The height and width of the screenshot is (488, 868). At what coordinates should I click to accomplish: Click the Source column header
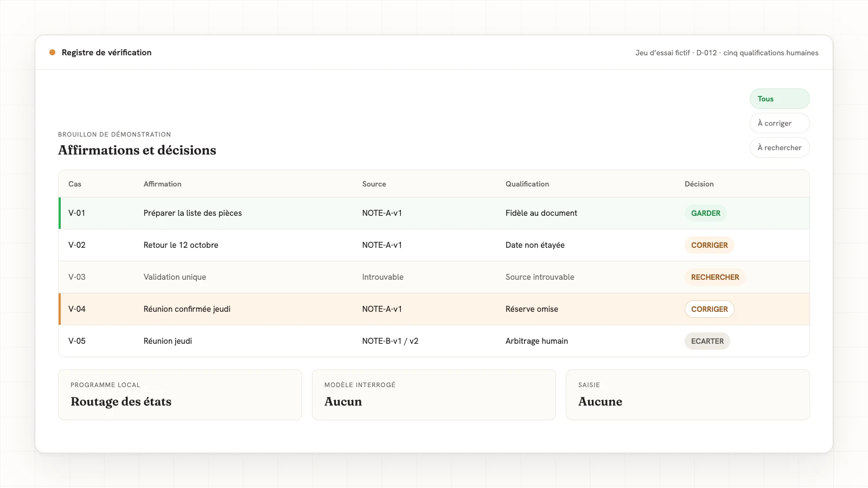(x=374, y=184)
